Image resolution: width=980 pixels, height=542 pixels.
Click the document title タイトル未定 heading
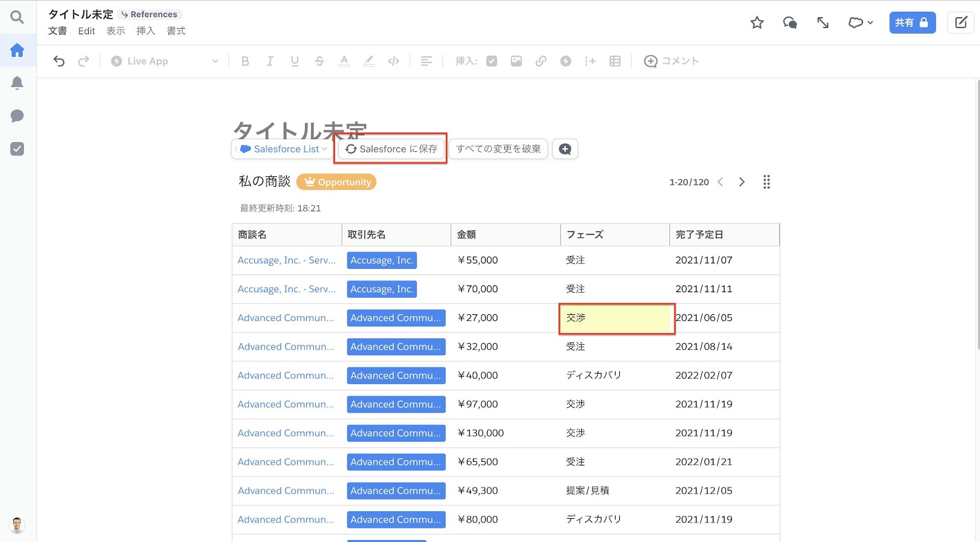coord(300,129)
